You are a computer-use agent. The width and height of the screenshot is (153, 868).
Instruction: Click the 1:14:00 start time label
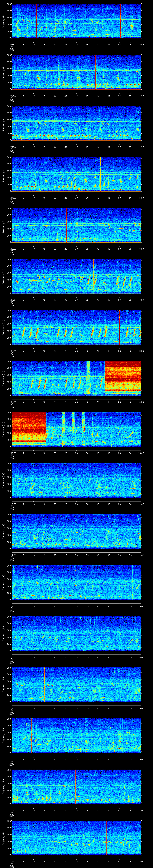tap(12, 708)
